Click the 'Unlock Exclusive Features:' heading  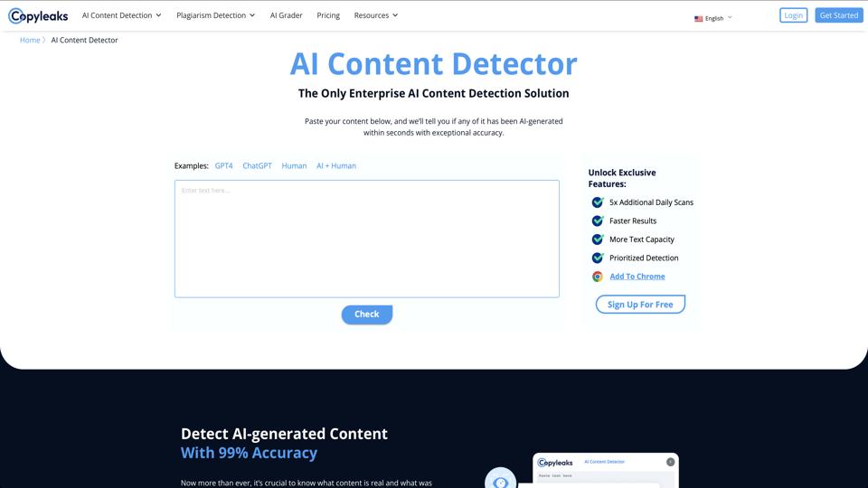click(x=622, y=178)
